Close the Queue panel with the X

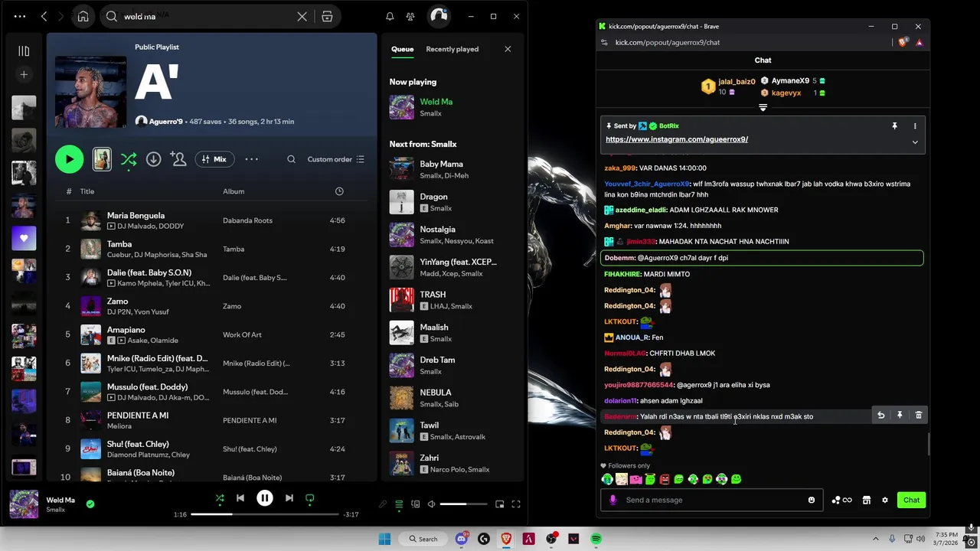508,49
